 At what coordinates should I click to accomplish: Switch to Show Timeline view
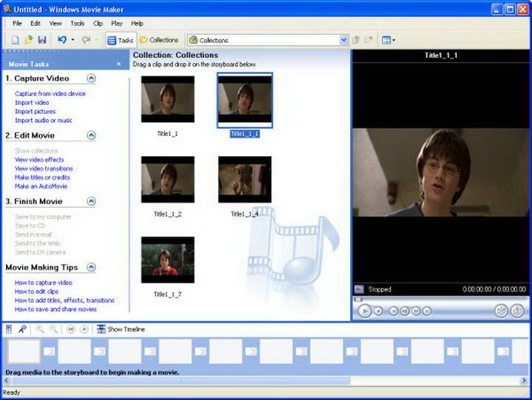click(120, 329)
